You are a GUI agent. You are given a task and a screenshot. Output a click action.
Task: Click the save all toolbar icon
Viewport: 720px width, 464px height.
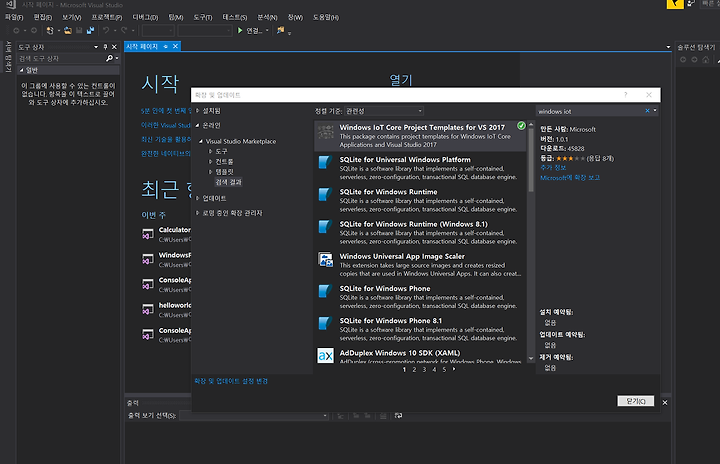point(90,31)
